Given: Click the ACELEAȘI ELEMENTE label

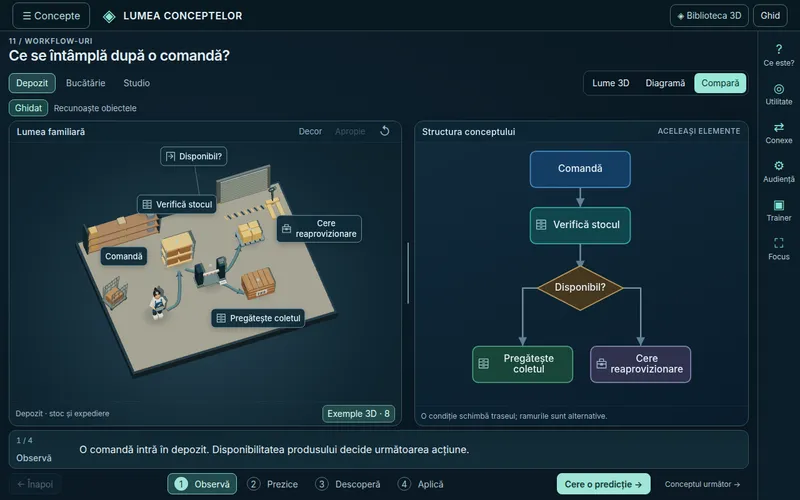Looking at the screenshot, I should coord(698,132).
